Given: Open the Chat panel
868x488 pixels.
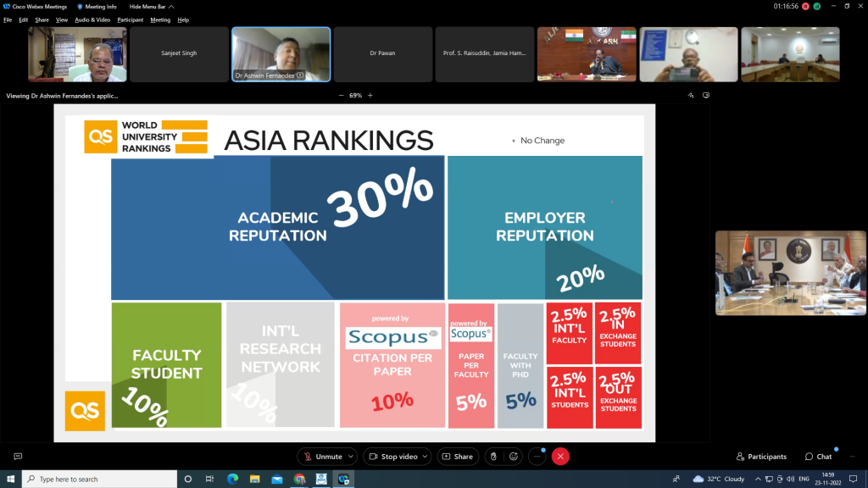Looking at the screenshot, I should [x=819, y=457].
